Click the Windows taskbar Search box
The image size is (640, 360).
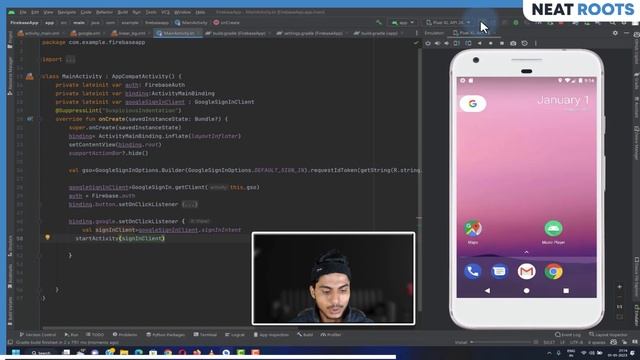(41, 352)
